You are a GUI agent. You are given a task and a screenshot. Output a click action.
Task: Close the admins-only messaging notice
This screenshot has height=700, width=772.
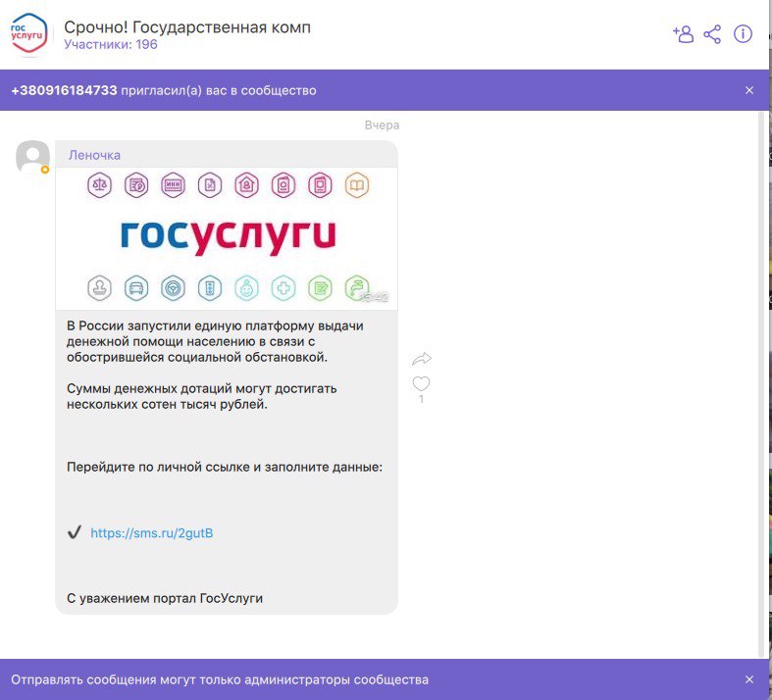point(749,679)
